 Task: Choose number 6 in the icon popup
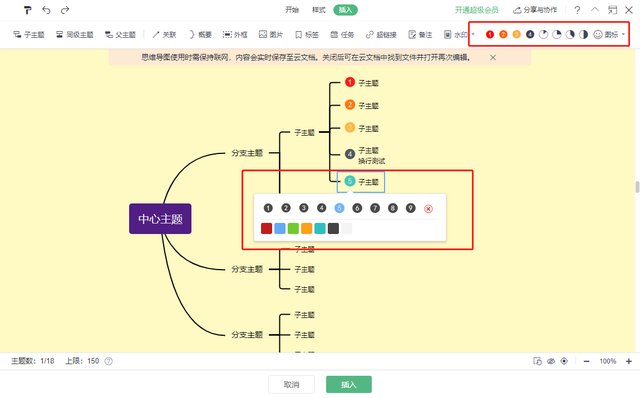pyautogui.click(x=357, y=208)
